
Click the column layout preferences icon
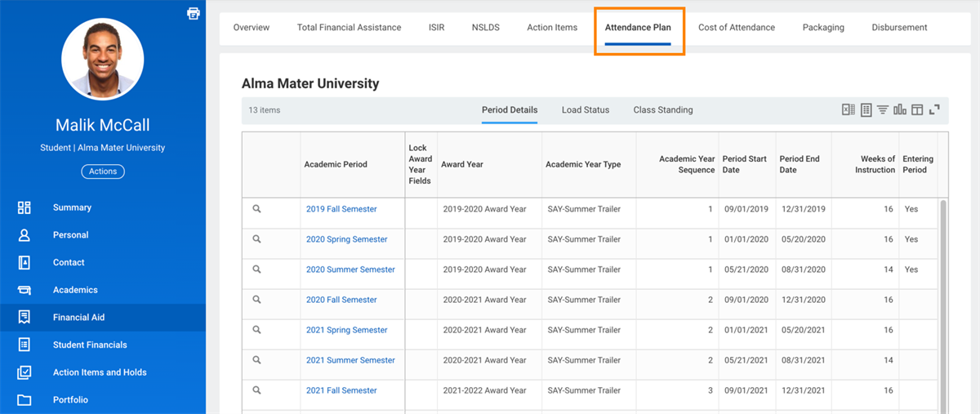[x=917, y=109]
